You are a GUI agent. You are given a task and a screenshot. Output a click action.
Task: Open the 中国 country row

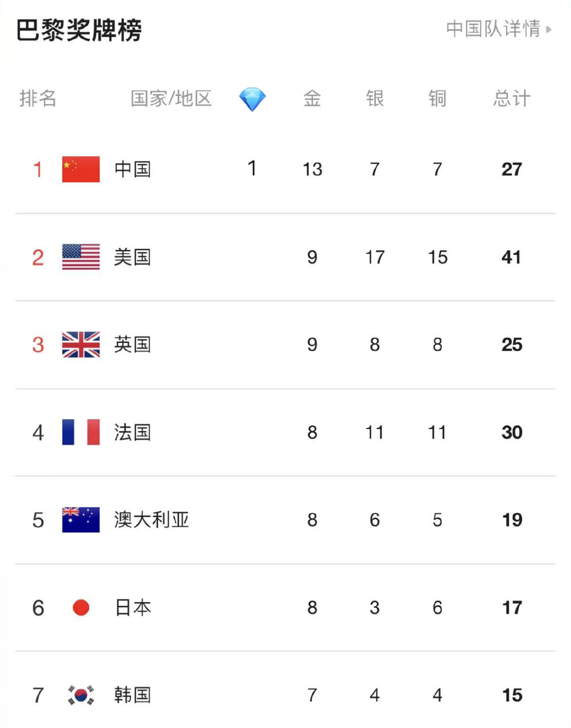click(x=285, y=169)
